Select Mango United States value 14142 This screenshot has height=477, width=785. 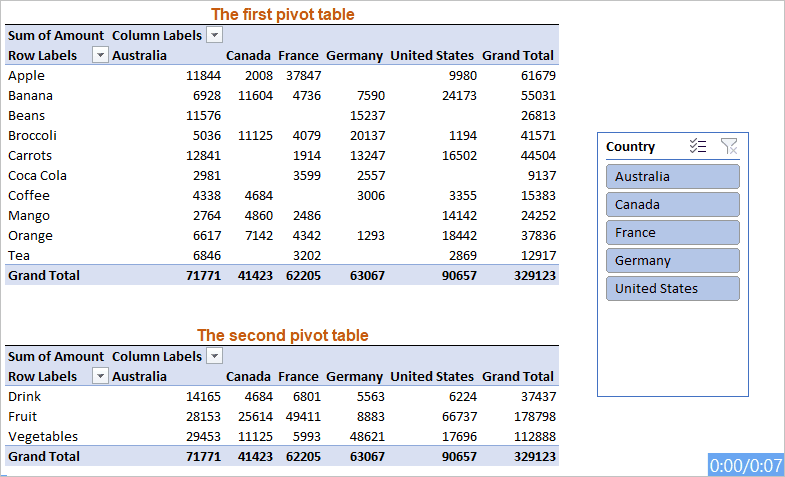tap(459, 216)
